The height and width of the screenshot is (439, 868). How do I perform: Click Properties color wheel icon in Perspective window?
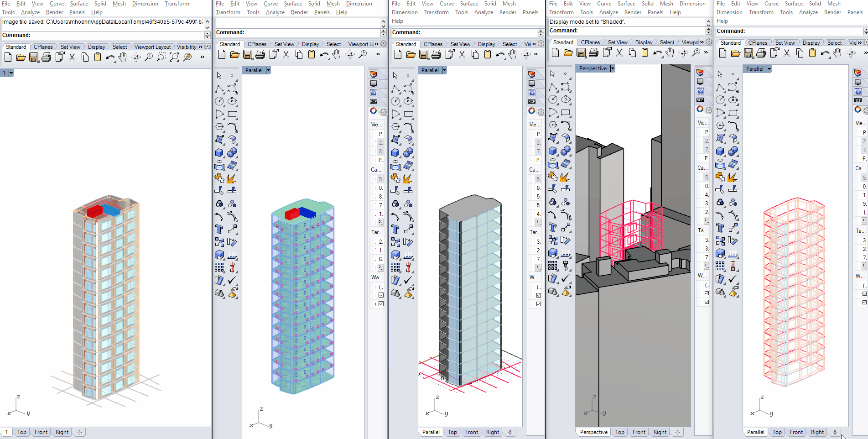[x=700, y=109]
